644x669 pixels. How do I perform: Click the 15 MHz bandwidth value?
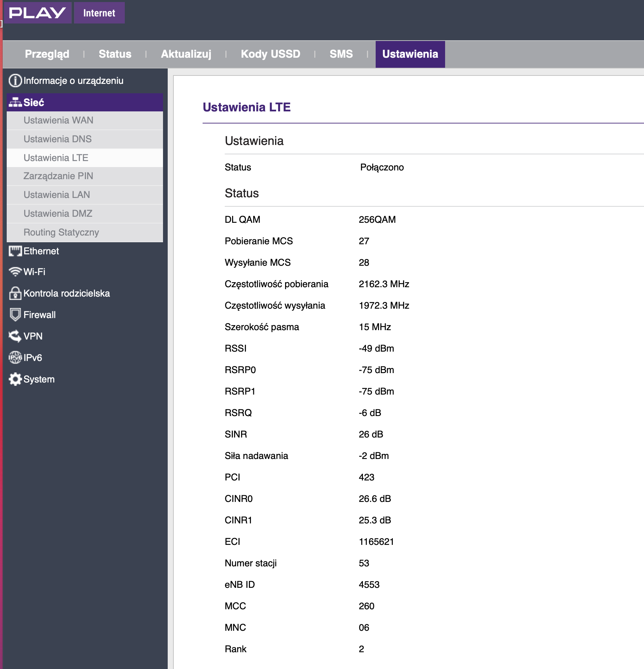375,327
